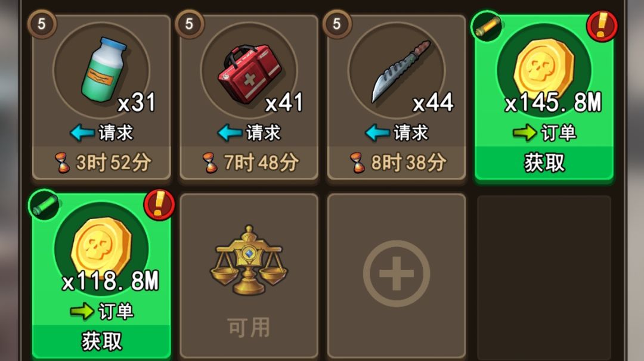
Task: Click the 3时52分 timer on medicine request
Action: [x=103, y=163]
